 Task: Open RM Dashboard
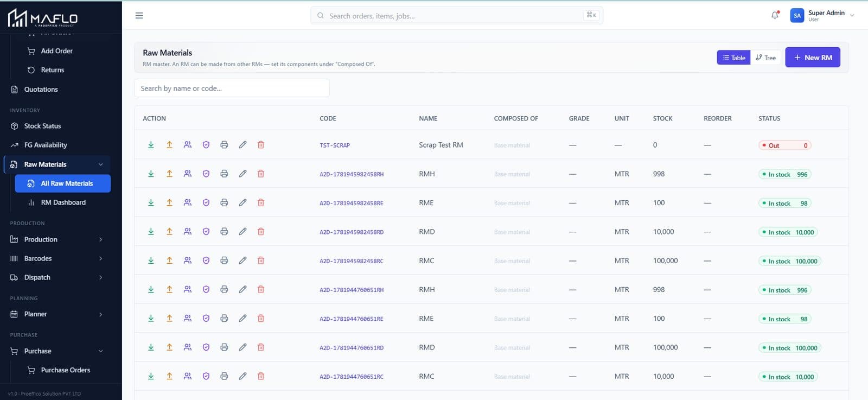click(x=63, y=202)
